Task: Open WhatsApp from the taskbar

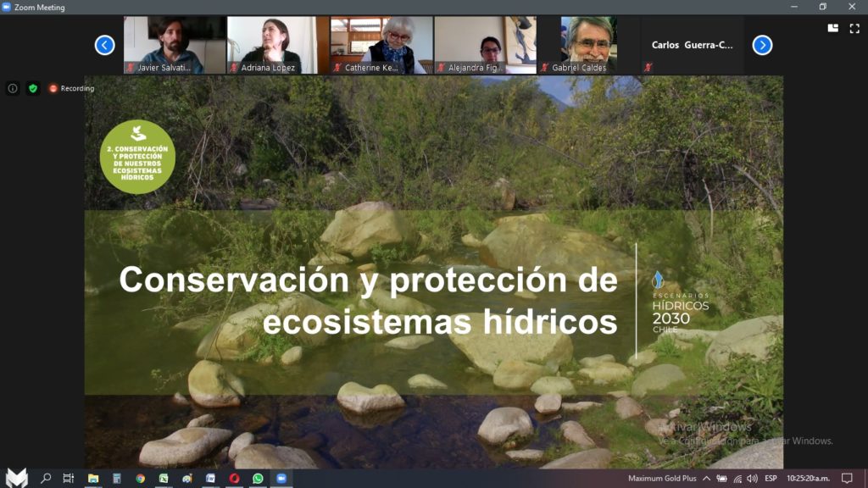Action: (x=258, y=479)
